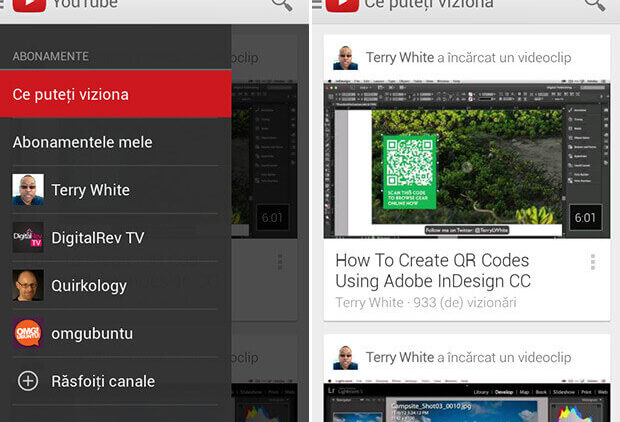
Task: Play the QR code InDesign video thumbnail
Action: coord(466,159)
